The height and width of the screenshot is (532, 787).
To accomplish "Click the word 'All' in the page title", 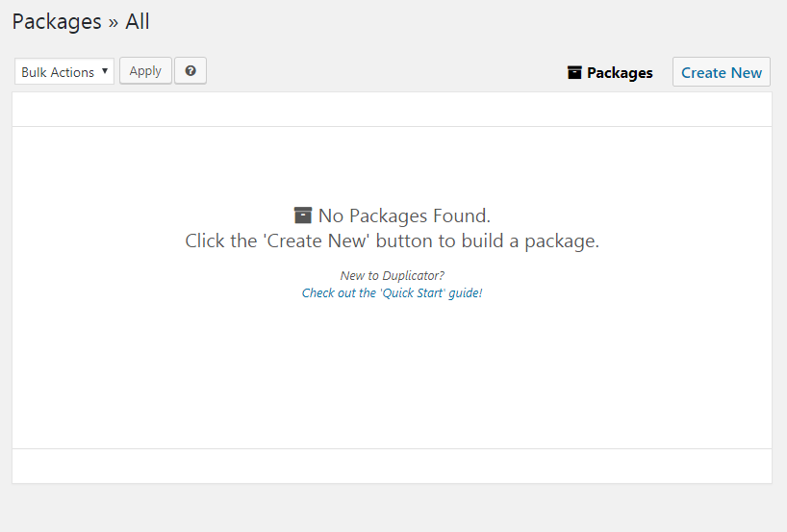I will coord(138,21).
